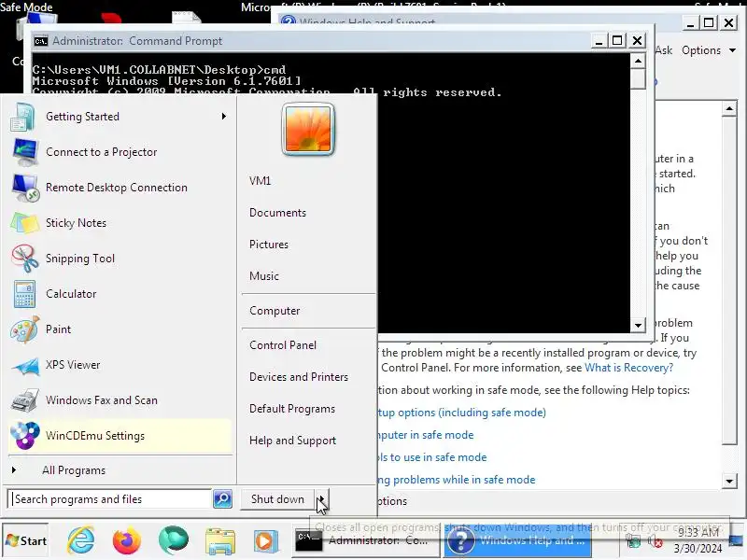Open Default Programs
The image size is (747, 560).
click(292, 409)
